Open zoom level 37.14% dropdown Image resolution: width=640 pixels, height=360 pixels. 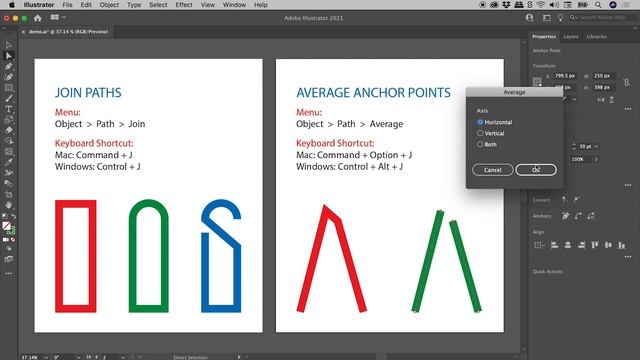tap(45, 357)
